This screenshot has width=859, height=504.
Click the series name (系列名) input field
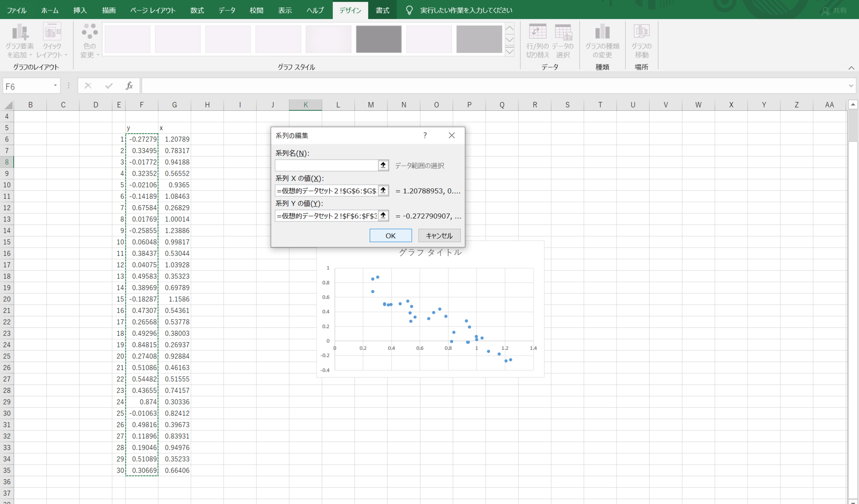(x=326, y=165)
